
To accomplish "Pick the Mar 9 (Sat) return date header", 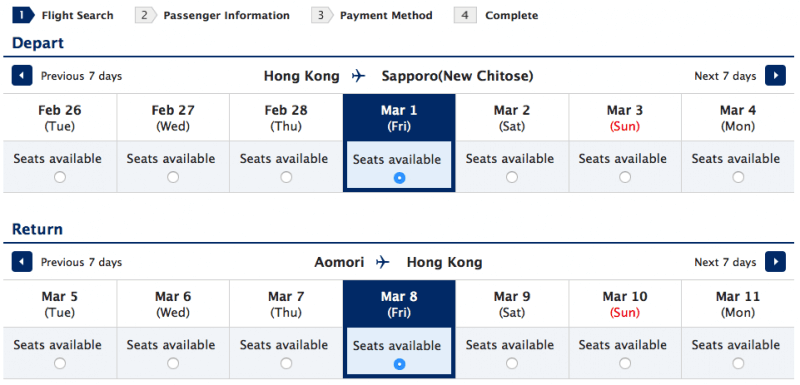I will click(x=512, y=304).
